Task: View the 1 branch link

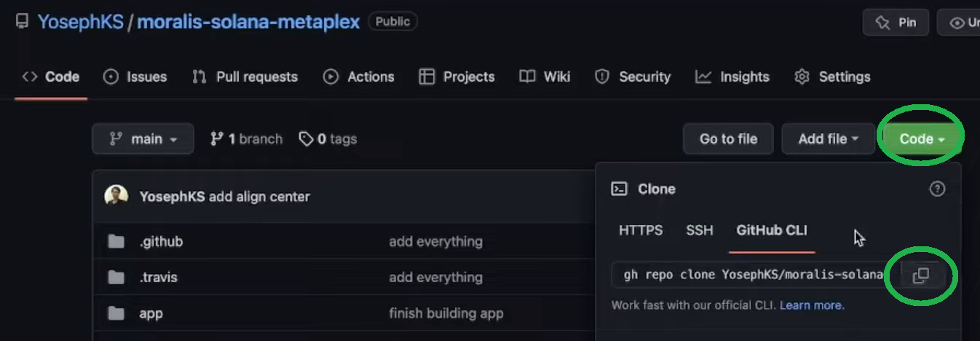Action: pos(246,138)
